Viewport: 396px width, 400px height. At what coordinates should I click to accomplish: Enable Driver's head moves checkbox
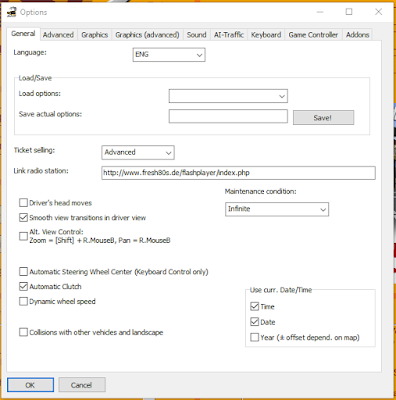coord(23,203)
